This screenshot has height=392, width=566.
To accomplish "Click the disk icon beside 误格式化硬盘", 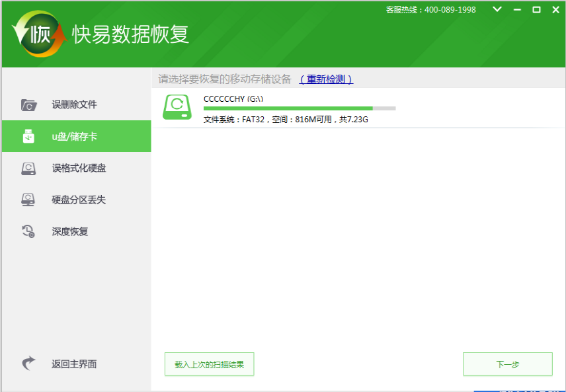I will click(28, 169).
